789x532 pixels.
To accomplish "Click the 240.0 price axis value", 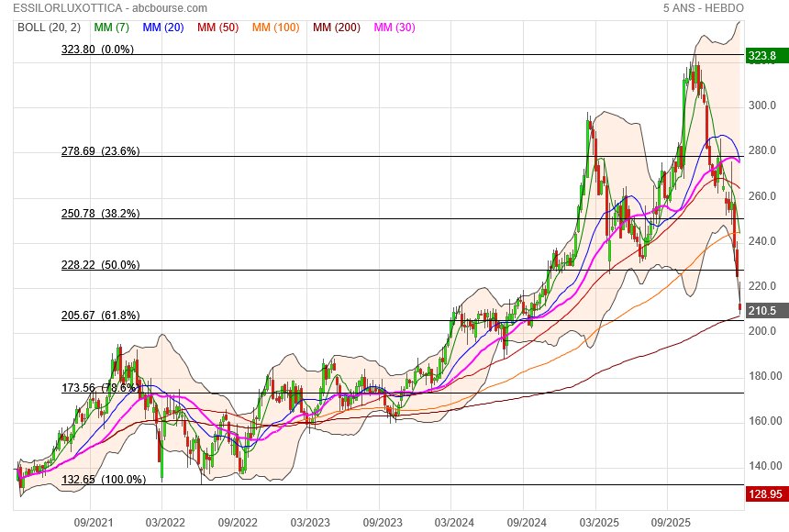I will pyautogui.click(x=761, y=240).
